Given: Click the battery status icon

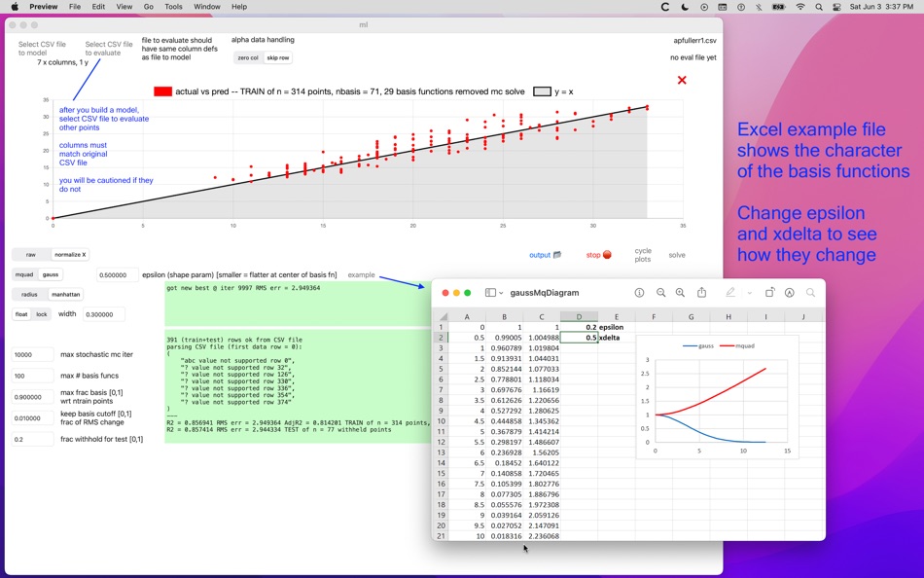Looking at the screenshot, I should [x=778, y=7].
